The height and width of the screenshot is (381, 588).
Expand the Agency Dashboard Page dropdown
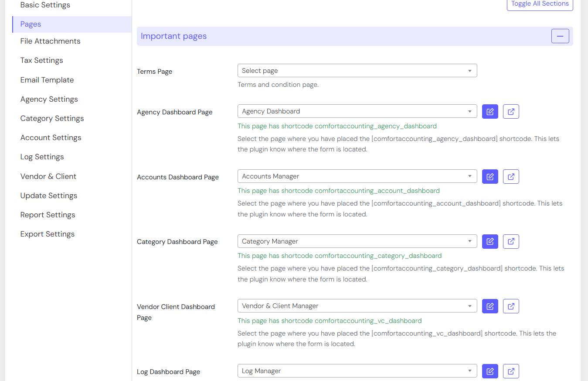(357, 111)
